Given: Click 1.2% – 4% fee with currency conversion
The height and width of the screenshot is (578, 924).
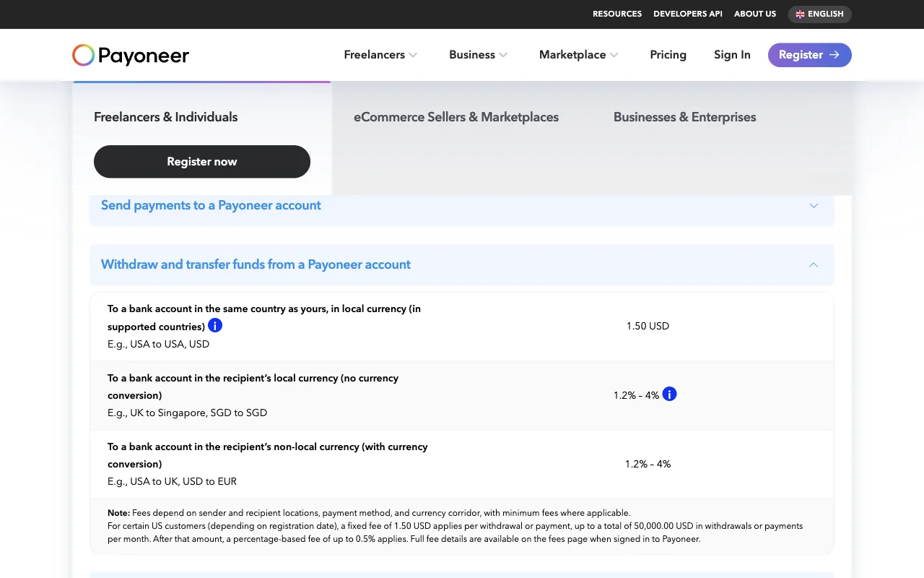Looking at the screenshot, I should point(648,464).
